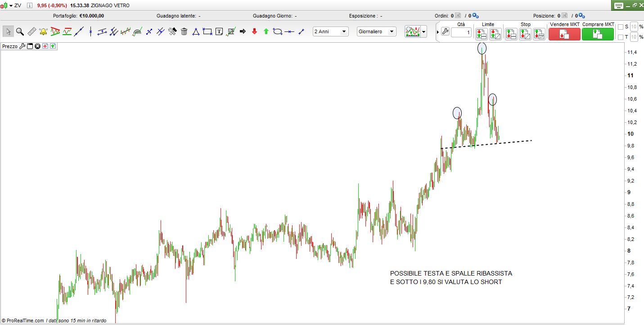Open the Giornaliero timeframe dropdown
The height and width of the screenshot is (325, 644).
tap(376, 31)
